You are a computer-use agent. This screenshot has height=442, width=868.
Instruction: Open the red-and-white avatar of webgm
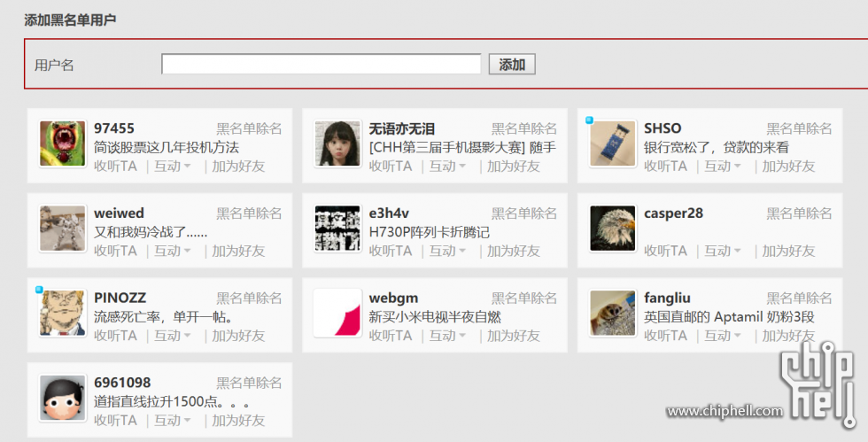(337, 313)
